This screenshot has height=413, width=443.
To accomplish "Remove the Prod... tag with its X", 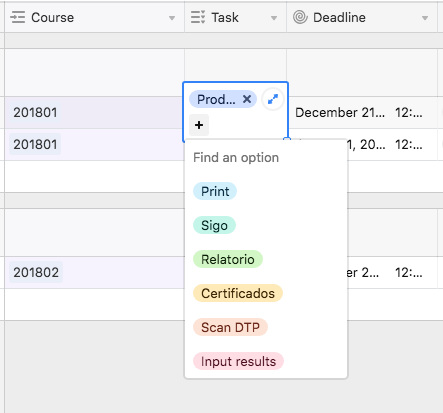I will pos(247,99).
